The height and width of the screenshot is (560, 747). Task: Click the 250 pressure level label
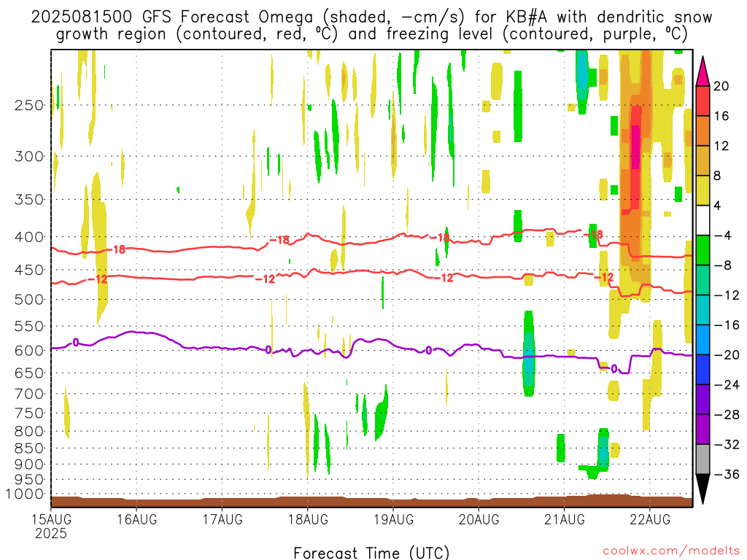pyautogui.click(x=29, y=105)
